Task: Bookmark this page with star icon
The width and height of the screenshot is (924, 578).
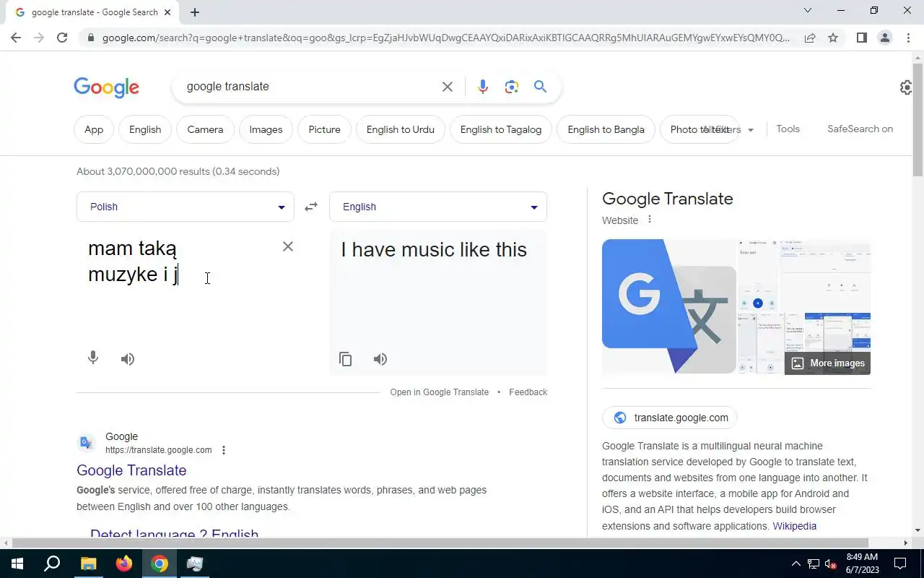Action: coord(833,38)
